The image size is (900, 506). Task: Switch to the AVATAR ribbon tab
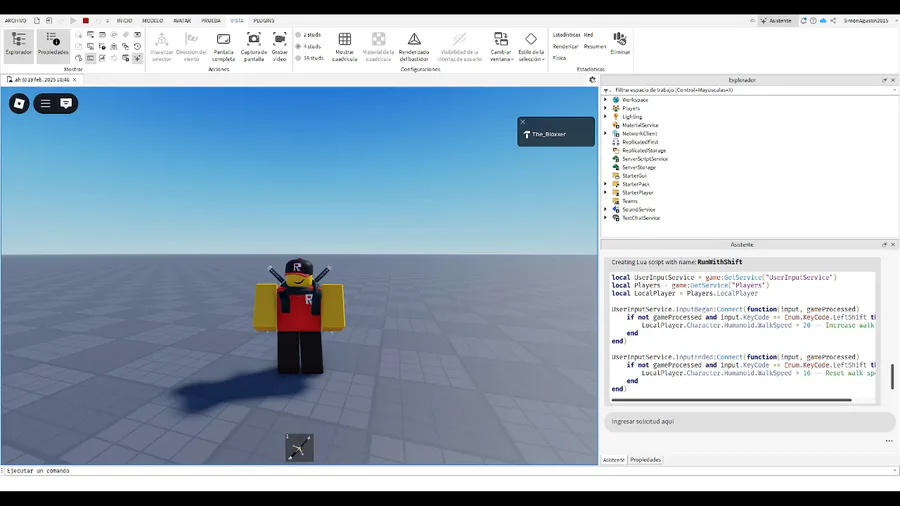(182, 21)
